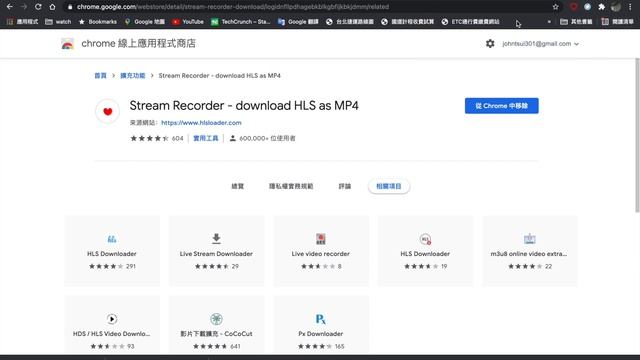The height and width of the screenshot is (360, 640).
Task: Click the profile avatar in the toolbar
Action: (x=616, y=7)
